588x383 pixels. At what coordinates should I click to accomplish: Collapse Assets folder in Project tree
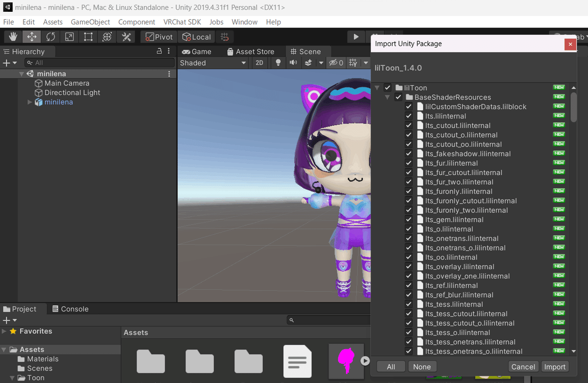(4, 350)
